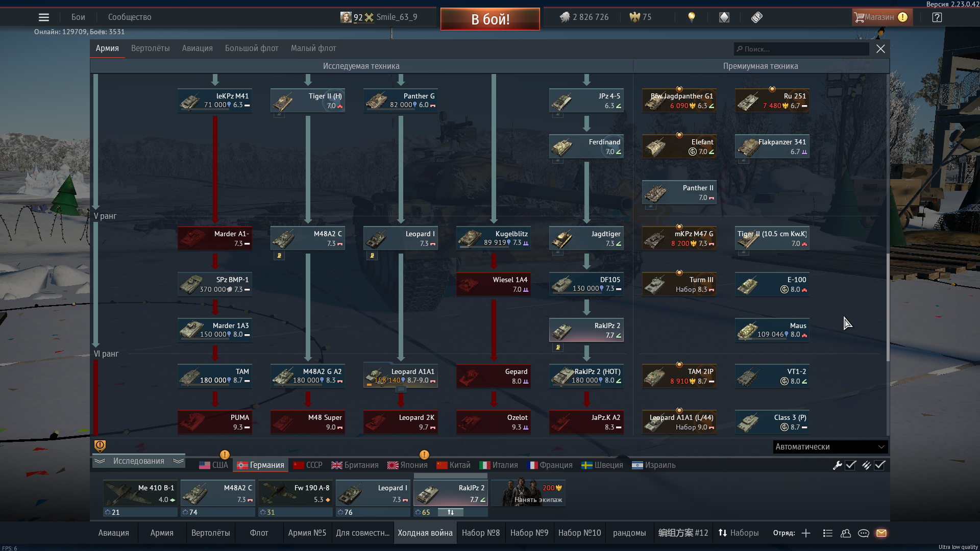Viewport: 980px width, 551px height.
Task: Select the Ru 251 premium card
Action: pyautogui.click(x=772, y=101)
